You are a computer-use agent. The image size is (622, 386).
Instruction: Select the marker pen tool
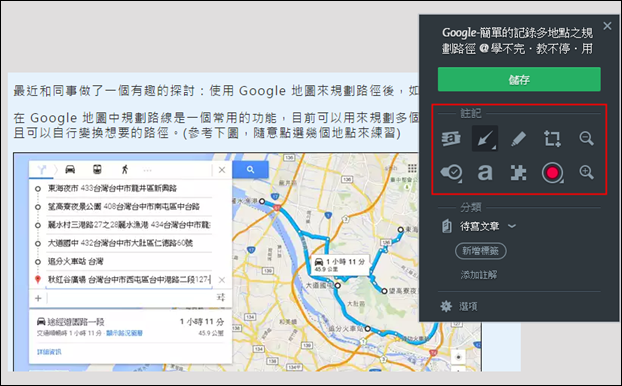pyautogui.click(x=518, y=138)
